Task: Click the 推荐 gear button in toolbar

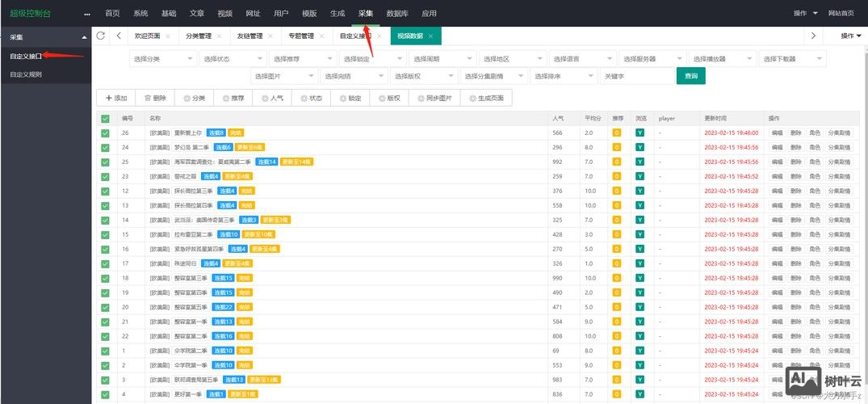Action: pos(233,98)
